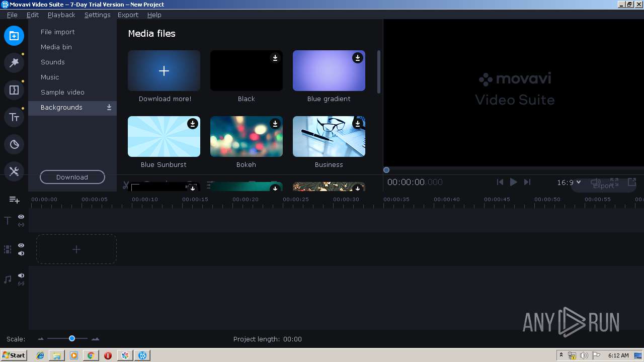Open the Help menu
Viewport: 644px width, 362px height.
click(154, 15)
